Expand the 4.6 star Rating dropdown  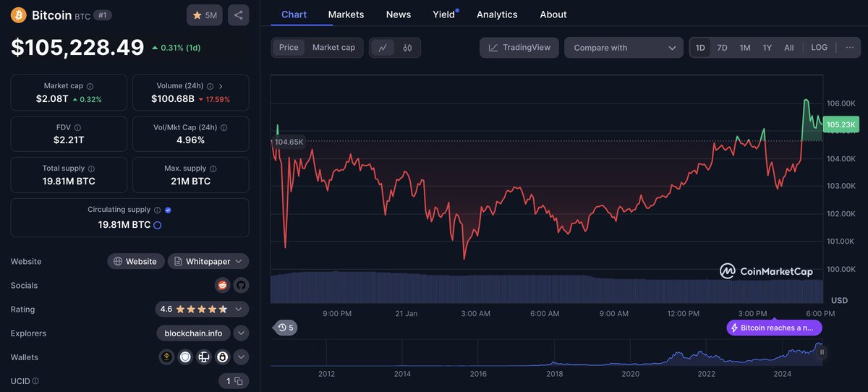[x=203, y=309]
